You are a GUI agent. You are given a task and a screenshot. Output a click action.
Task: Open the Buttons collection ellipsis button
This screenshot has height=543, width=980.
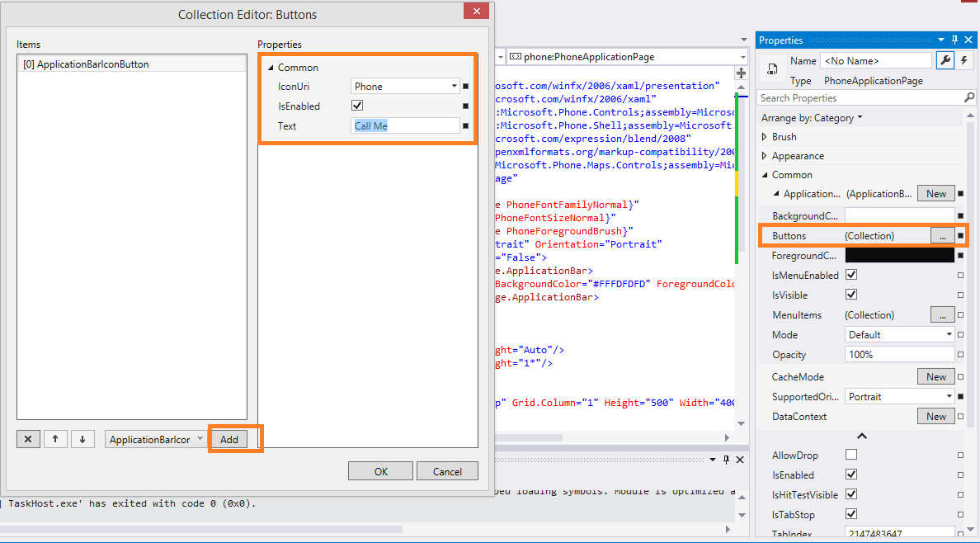point(942,236)
